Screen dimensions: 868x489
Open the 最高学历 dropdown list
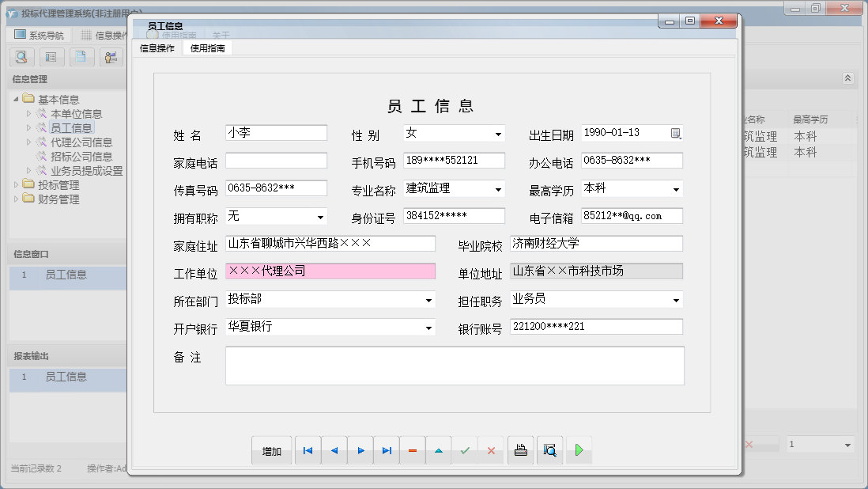(x=676, y=190)
